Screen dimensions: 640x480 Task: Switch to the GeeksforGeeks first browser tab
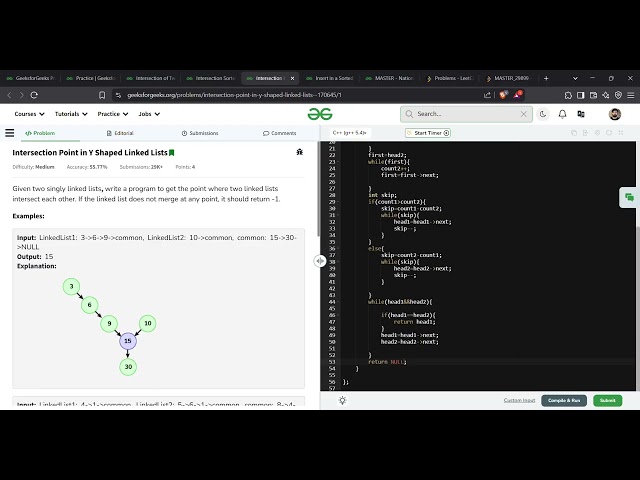(x=30, y=78)
